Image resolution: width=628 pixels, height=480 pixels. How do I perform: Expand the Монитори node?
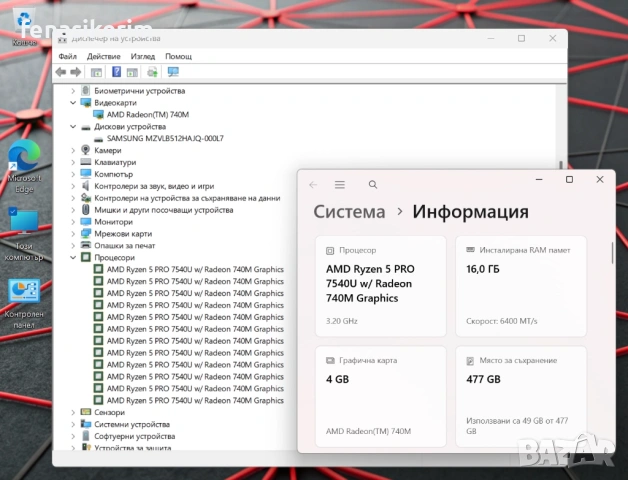pyautogui.click(x=73, y=222)
